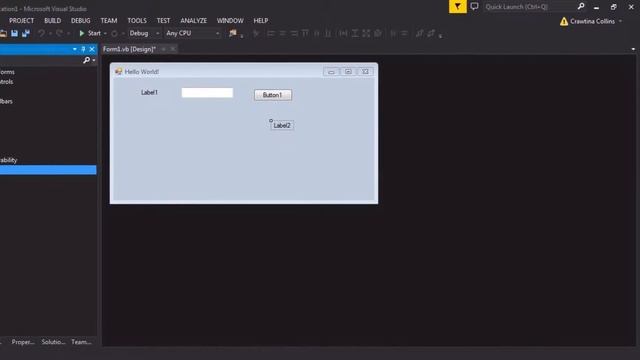Select the Toolbox category ending in 'ability'
This screenshot has width=640, height=360.
(9, 160)
